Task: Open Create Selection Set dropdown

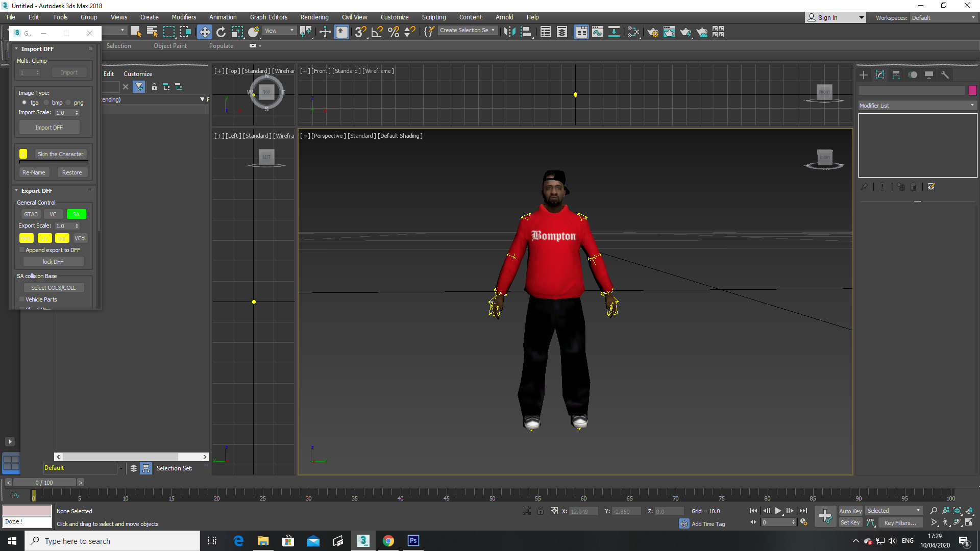Action: coord(468,31)
